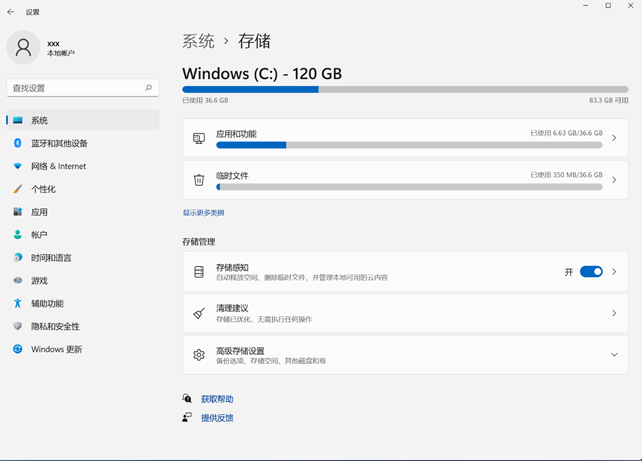Click the Wi-Fi icon for 网络 & Internet
The width and height of the screenshot is (642, 461).
pyautogui.click(x=18, y=166)
